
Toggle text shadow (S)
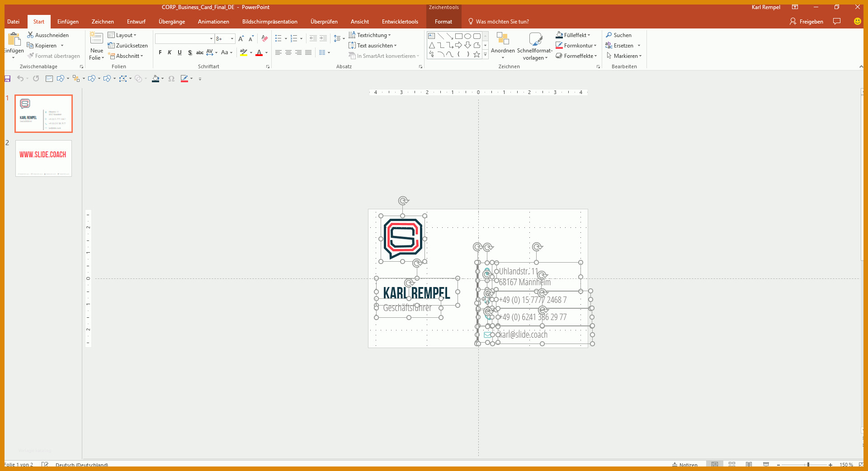[x=190, y=53]
